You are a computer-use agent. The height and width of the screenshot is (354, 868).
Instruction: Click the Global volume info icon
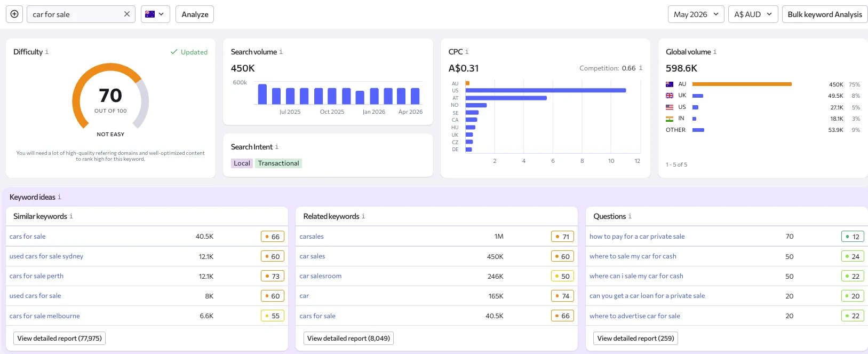(715, 52)
